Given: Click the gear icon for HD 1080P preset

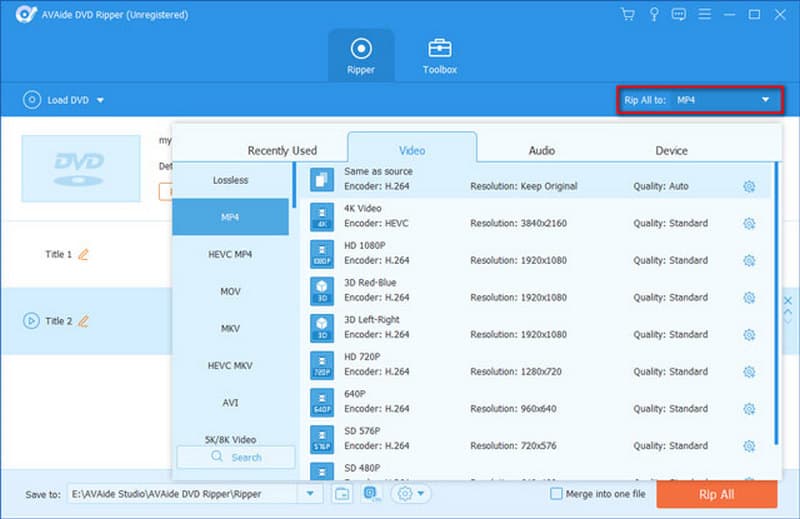Looking at the screenshot, I should click(x=748, y=261).
